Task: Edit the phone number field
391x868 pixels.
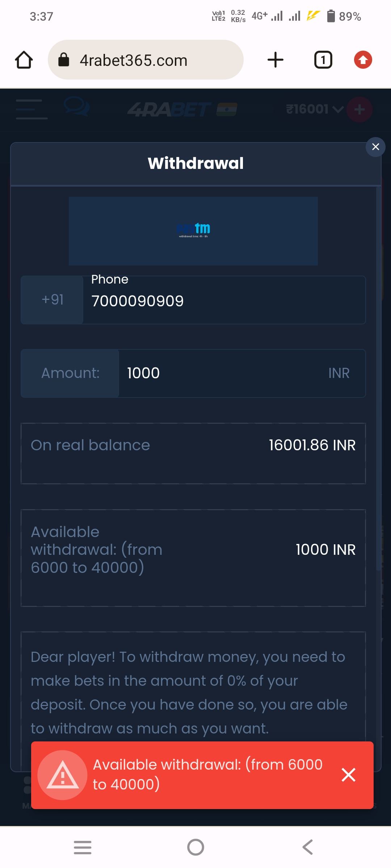Action: coord(224,301)
